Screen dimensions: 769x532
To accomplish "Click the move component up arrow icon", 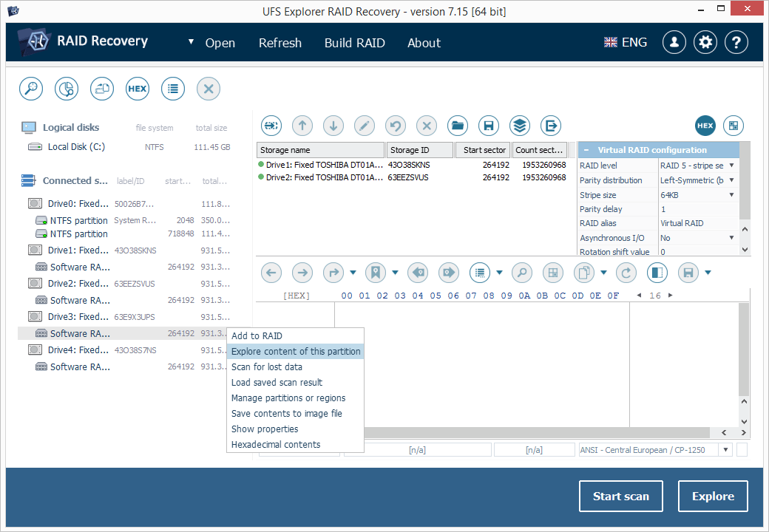I will click(x=302, y=126).
